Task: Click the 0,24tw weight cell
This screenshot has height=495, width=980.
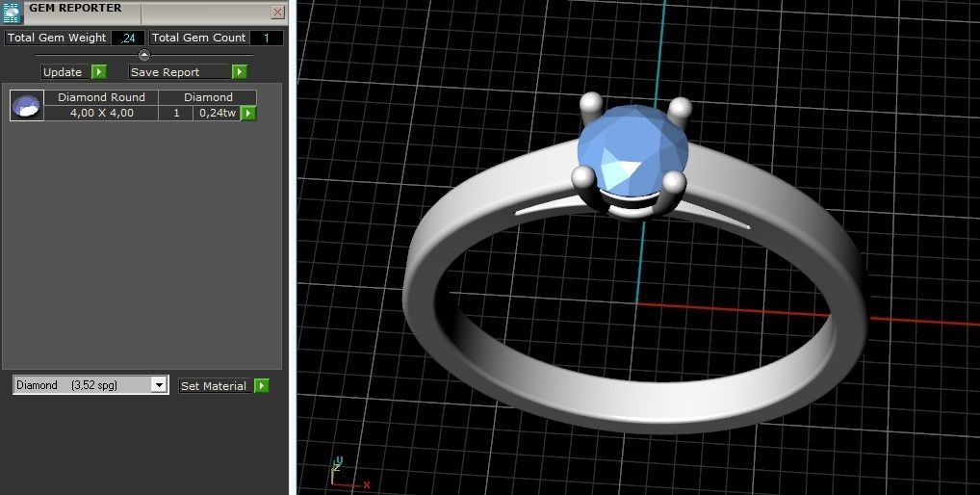Action: click(x=217, y=113)
